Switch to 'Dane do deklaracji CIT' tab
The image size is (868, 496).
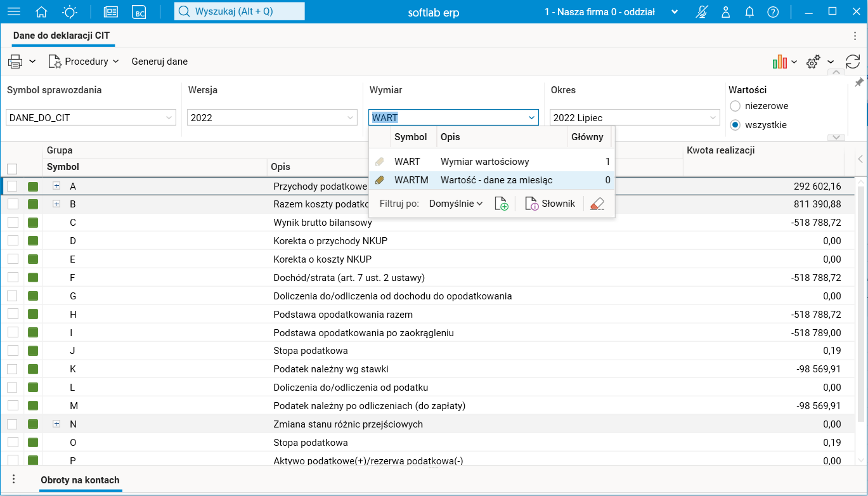tap(62, 36)
